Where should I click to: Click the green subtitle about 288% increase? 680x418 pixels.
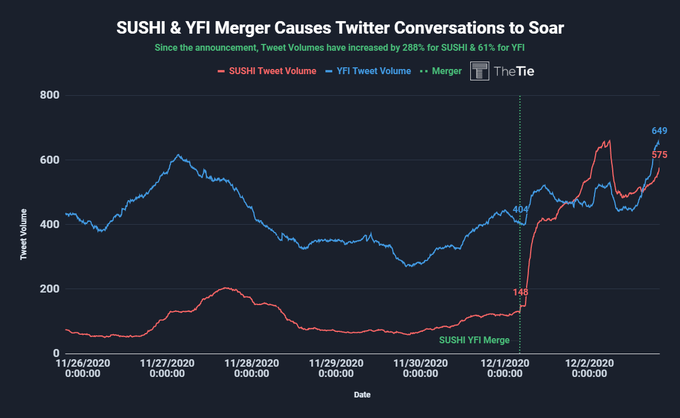click(340, 48)
